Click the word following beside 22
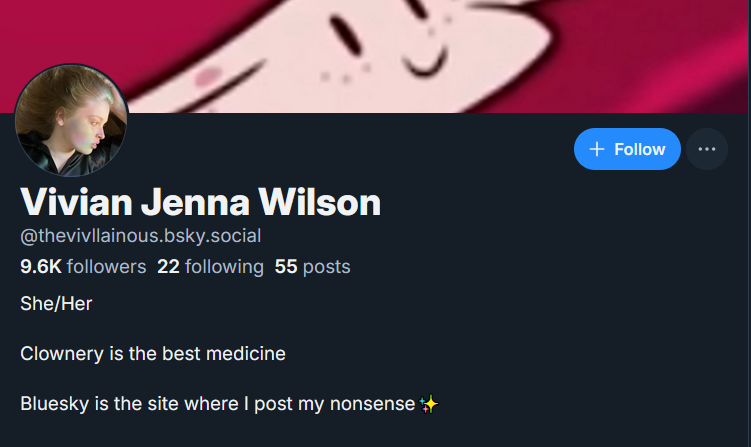 click(x=225, y=267)
